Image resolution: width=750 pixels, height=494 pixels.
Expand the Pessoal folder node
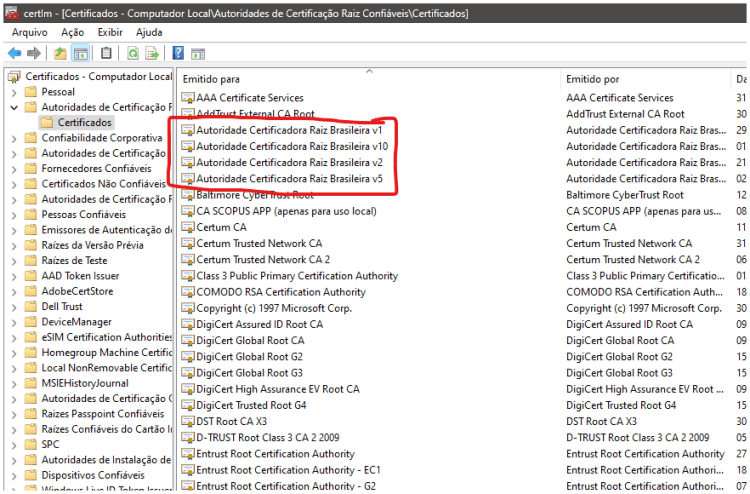pyautogui.click(x=13, y=92)
